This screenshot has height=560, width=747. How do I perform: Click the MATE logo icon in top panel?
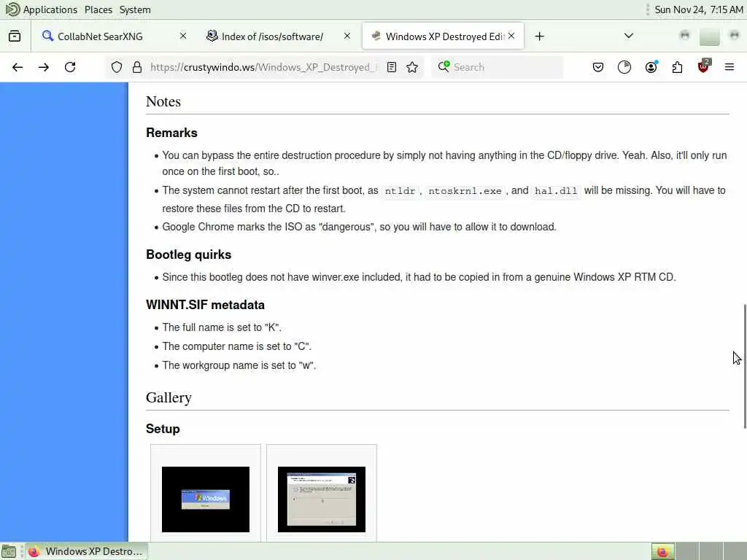(12, 9)
